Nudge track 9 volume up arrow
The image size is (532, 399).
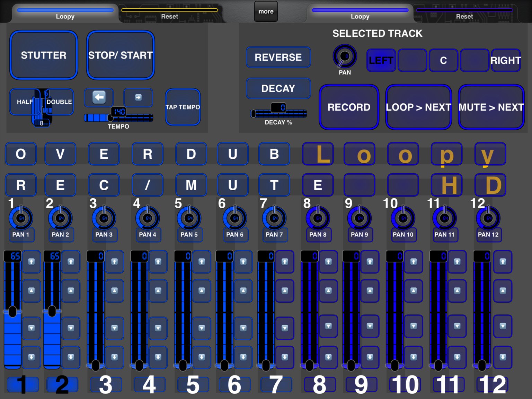pyautogui.click(x=370, y=291)
